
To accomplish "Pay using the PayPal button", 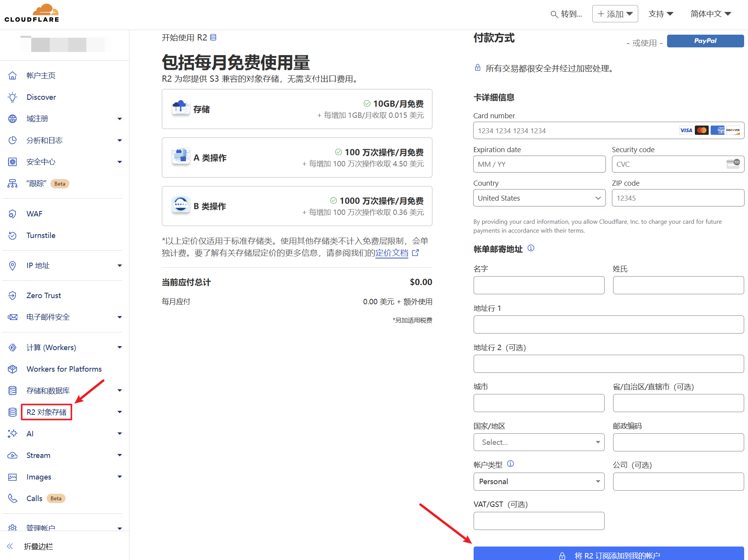I will [705, 41].
